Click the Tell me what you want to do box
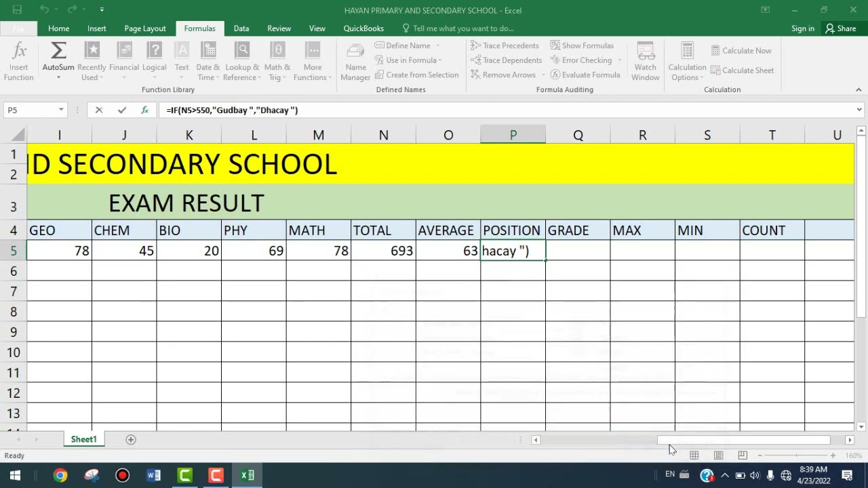The image size is (868, 488). (x=458, y=28)
